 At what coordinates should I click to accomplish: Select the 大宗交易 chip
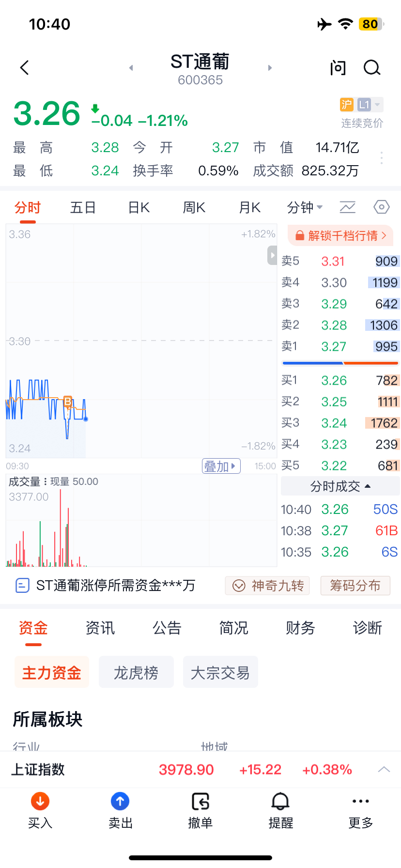coord(220,672)
